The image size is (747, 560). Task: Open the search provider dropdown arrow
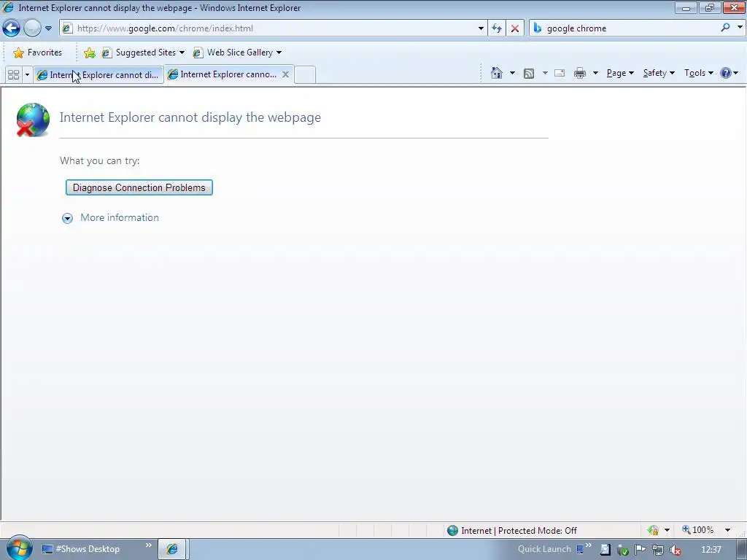[x=740, y=27]
